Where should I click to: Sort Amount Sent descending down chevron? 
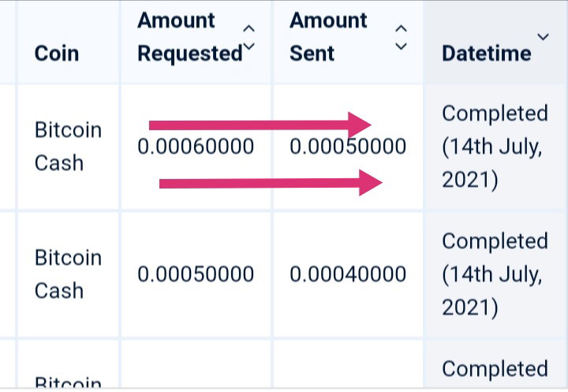coord(401,47)
